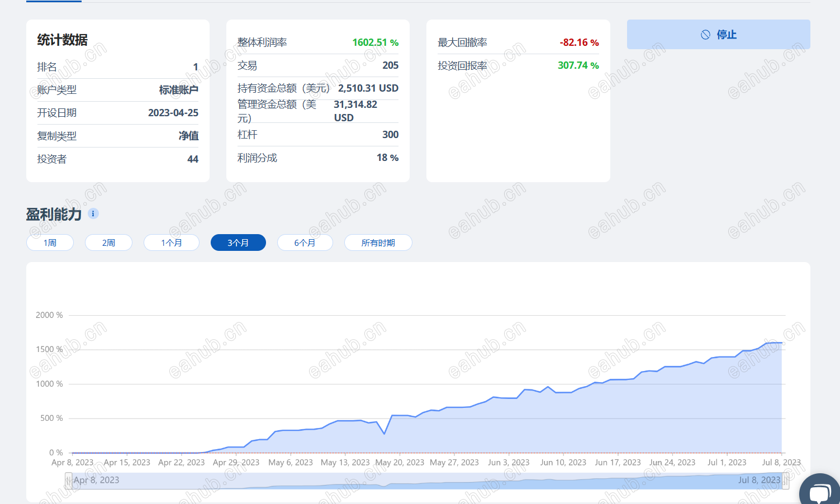Select the 3个月 period tab
Image resolution: width=840 pixels, height=504 pixels.
pos(238,243)
